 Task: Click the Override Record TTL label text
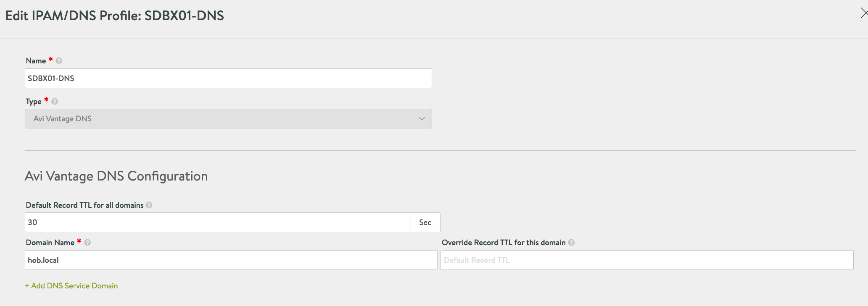504,243
